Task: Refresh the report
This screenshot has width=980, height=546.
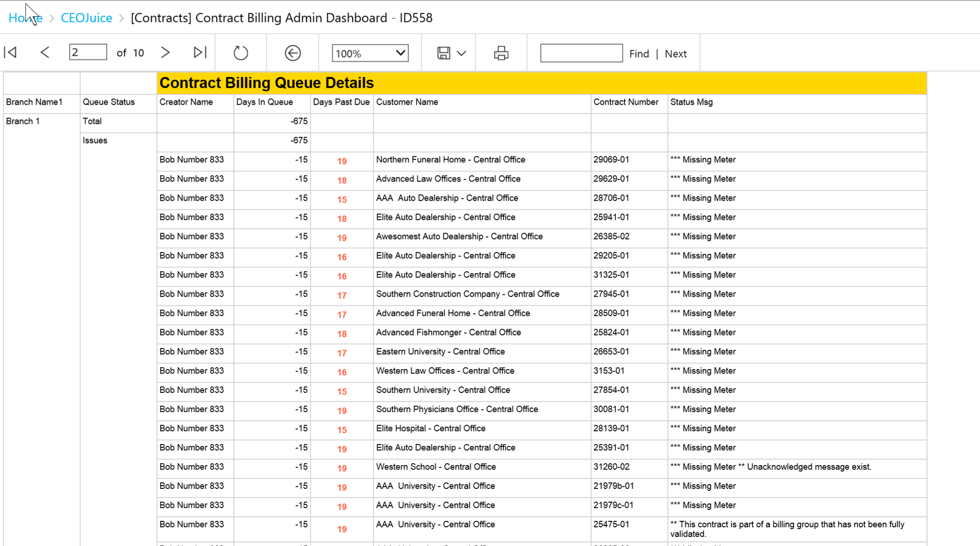Action: click(x=240, y=53)
